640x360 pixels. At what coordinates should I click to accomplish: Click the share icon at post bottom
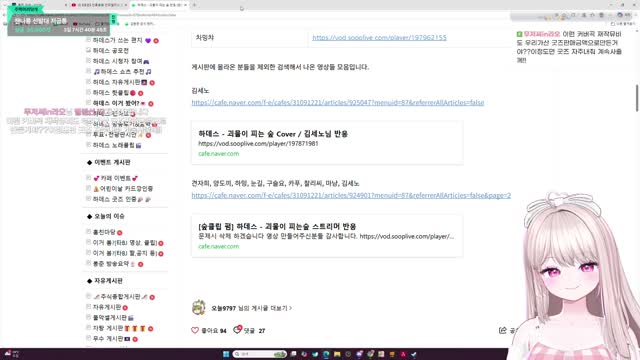pos(502,330)
